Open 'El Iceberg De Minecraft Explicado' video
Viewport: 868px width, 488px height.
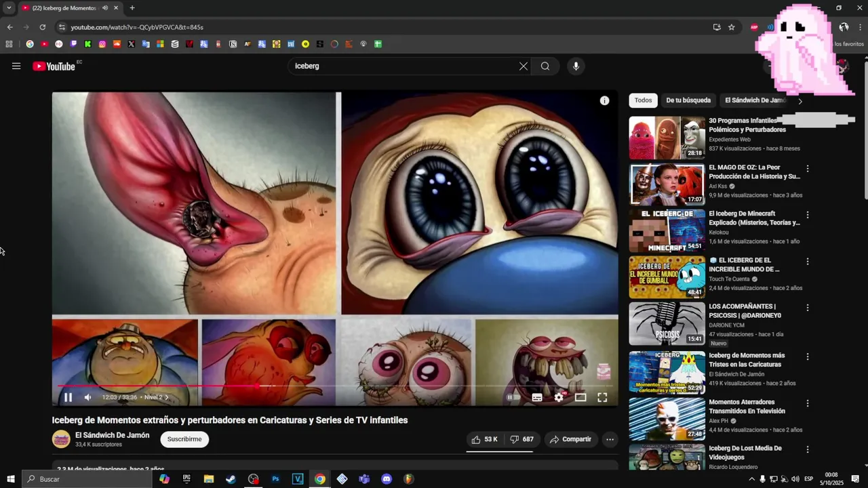(x=755, y=218)
